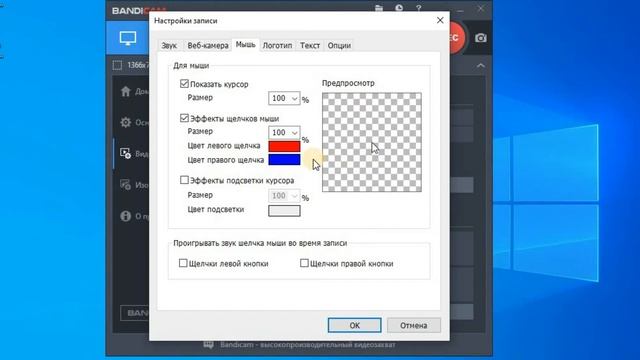Viewport: 640px width, 360px height.
Task: Collapse Bandicam panel with chevron arrow
Action: point(481,66)
